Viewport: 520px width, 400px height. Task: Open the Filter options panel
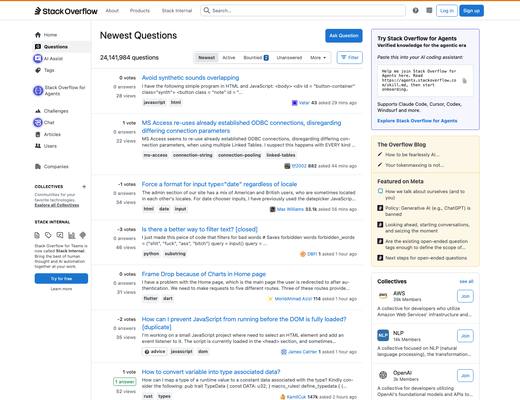pos(350,58)
